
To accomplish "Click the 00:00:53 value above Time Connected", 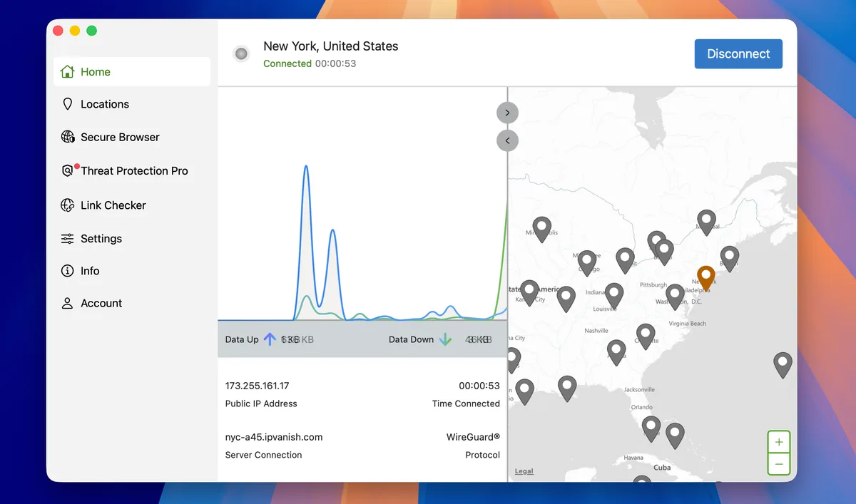I will click(479, 386).
